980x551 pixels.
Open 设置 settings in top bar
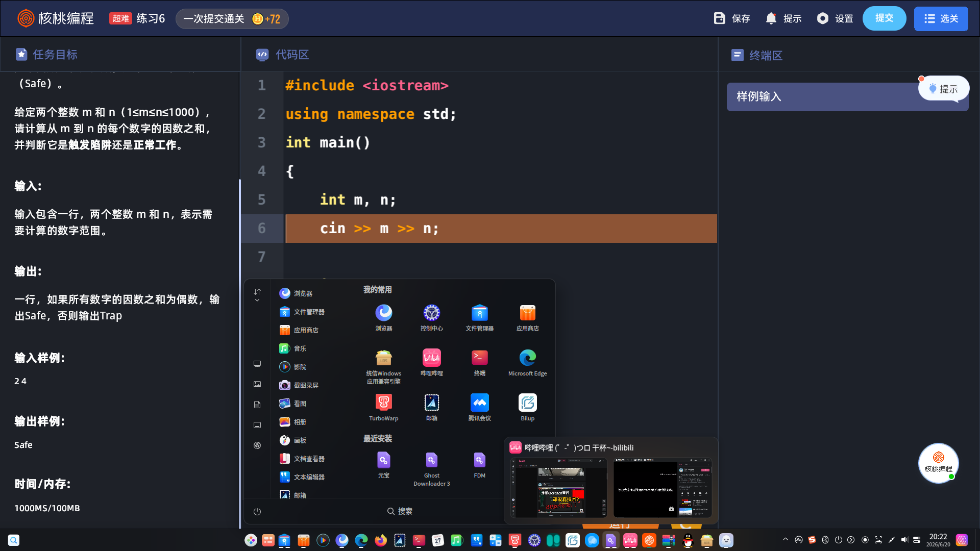tap(835, 18)
